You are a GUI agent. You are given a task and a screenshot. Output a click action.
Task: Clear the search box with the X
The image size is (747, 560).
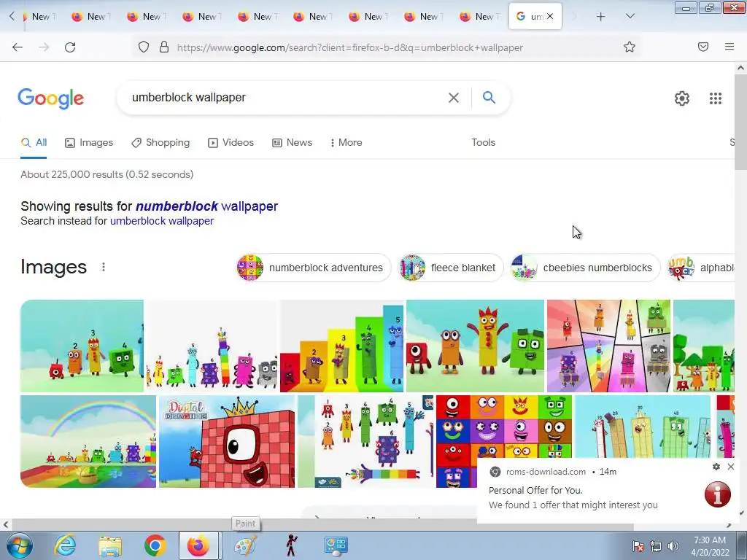click(454, 98)
